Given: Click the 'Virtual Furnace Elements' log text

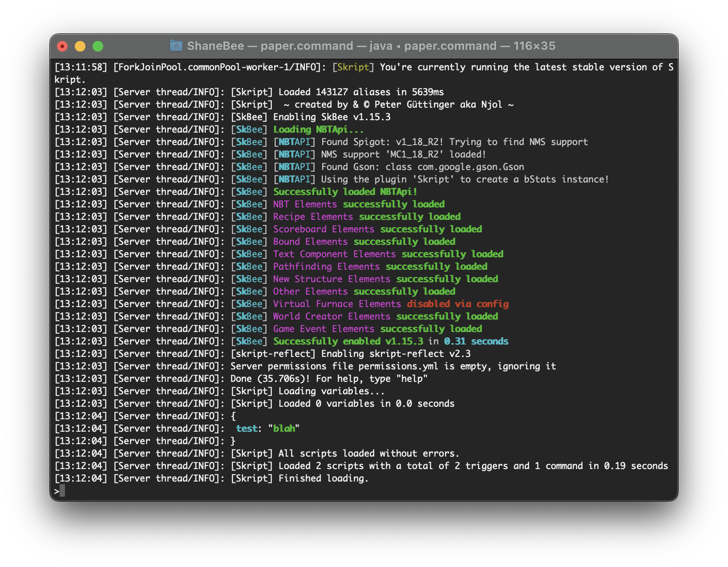Looking at the screenshot, I should click(337, 304).
